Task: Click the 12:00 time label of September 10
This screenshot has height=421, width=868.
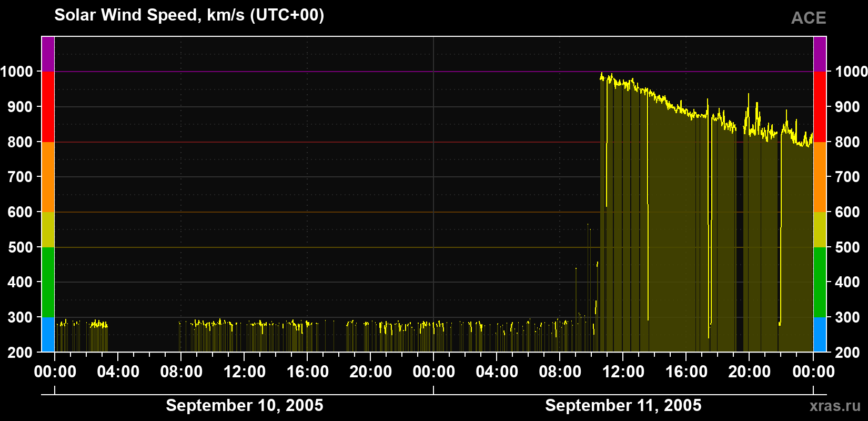Action: click(245, 372)
